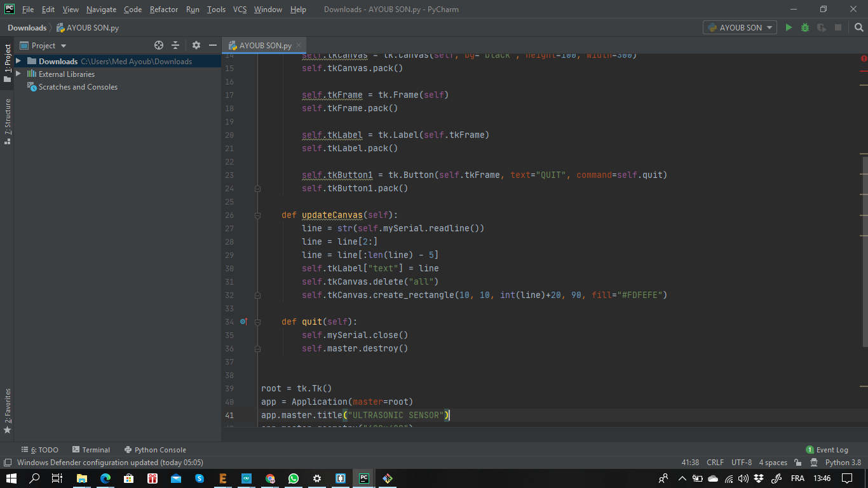Click the fold end marker at line 24

coord(257,188)
